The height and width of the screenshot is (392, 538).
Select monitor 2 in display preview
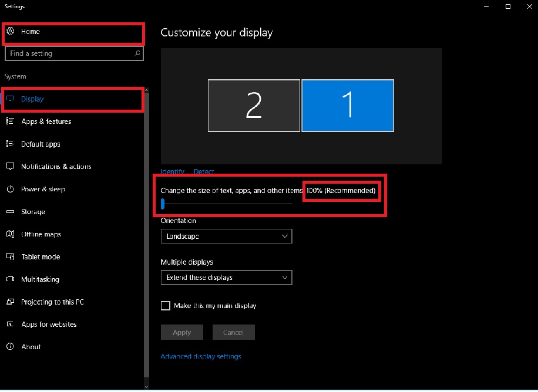(254, 106)
